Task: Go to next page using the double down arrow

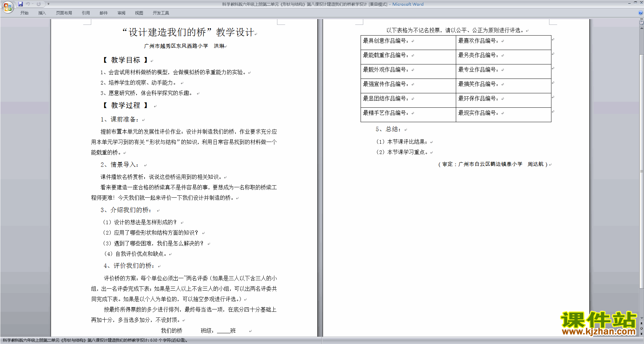Action: click(641, 334)
